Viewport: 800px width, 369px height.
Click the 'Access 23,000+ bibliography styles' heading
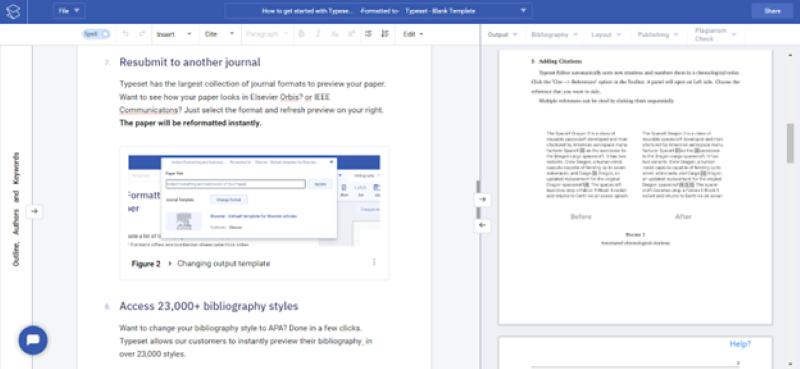pyautogui.click(x=209, y=306)
